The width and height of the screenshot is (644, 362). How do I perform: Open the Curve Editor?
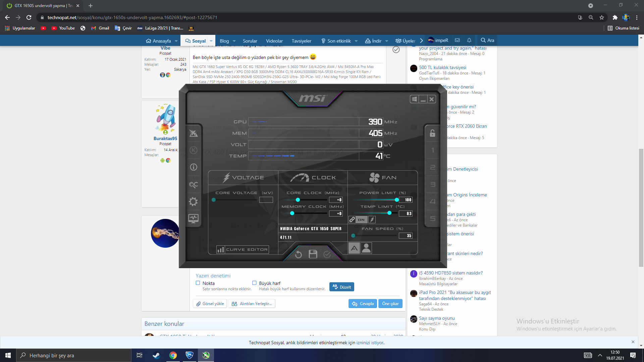tap(243, 249)
